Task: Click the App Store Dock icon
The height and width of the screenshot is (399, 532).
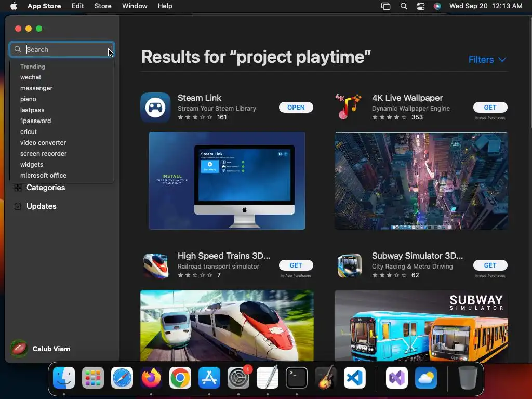Action: point(209,378)
